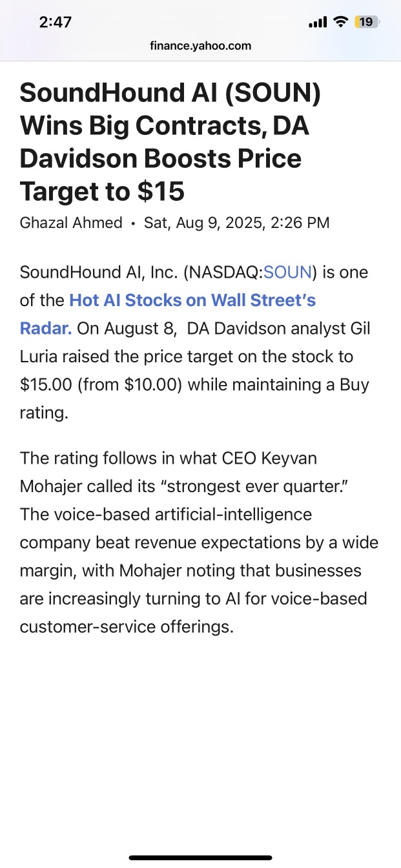401x868 pixels.
Task: Tap the home indicator bar
Action: tap(200, 858)
